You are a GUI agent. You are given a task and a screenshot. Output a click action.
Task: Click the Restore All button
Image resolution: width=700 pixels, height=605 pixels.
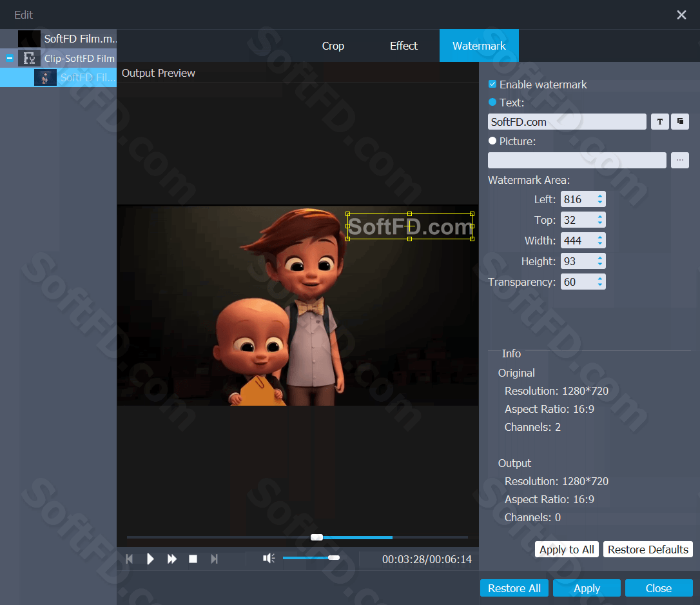click(514, 588)
